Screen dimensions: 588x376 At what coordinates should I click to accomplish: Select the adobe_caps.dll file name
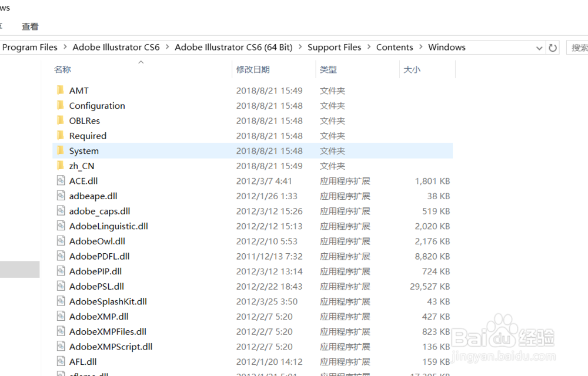(x=99, y=211)
